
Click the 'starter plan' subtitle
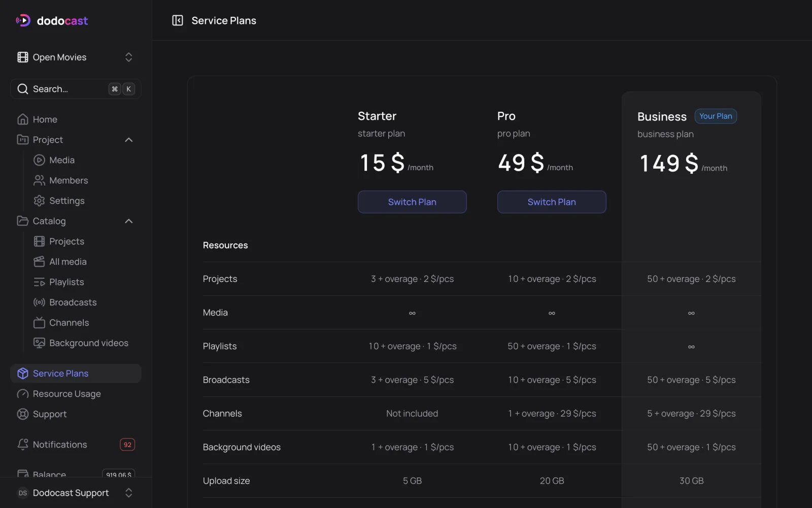(381, 134)
